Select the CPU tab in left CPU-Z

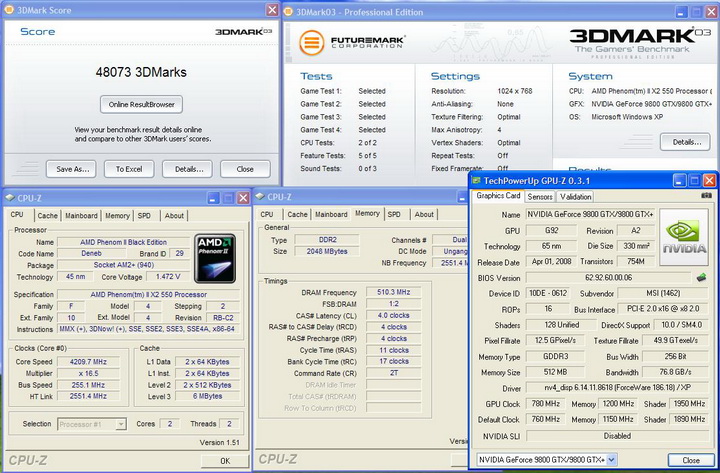17,214
